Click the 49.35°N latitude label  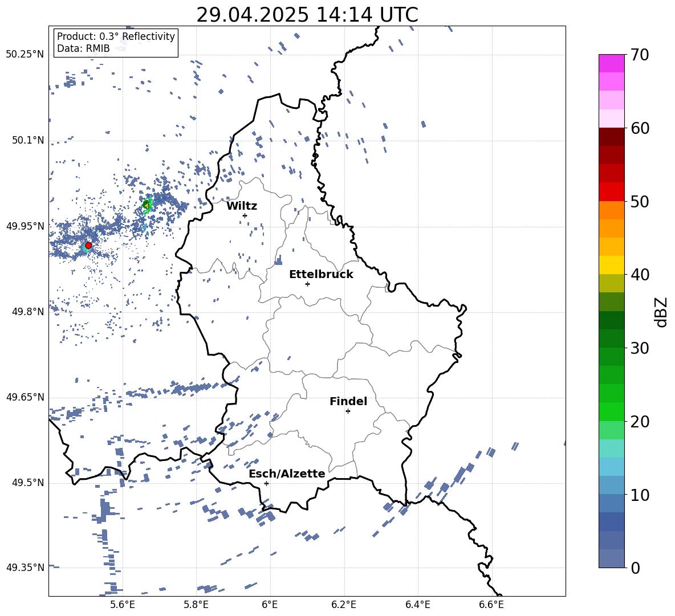pyautogui.click(x=25, y=568)
